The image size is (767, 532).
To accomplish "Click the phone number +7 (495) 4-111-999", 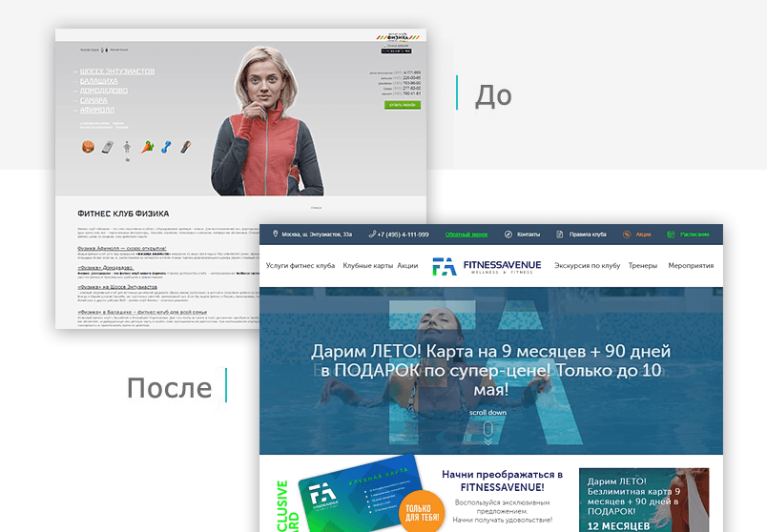I will 404,235.
